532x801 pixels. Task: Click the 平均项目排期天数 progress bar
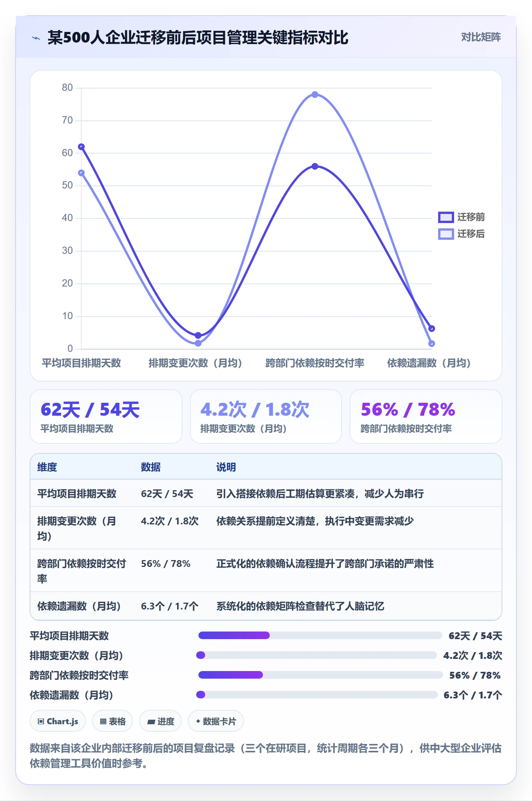pos(320,635)
